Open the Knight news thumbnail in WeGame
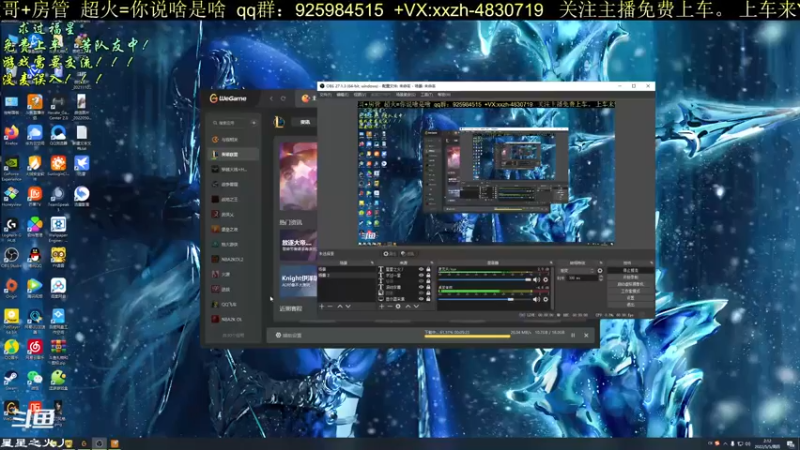 tap(298, 281)
